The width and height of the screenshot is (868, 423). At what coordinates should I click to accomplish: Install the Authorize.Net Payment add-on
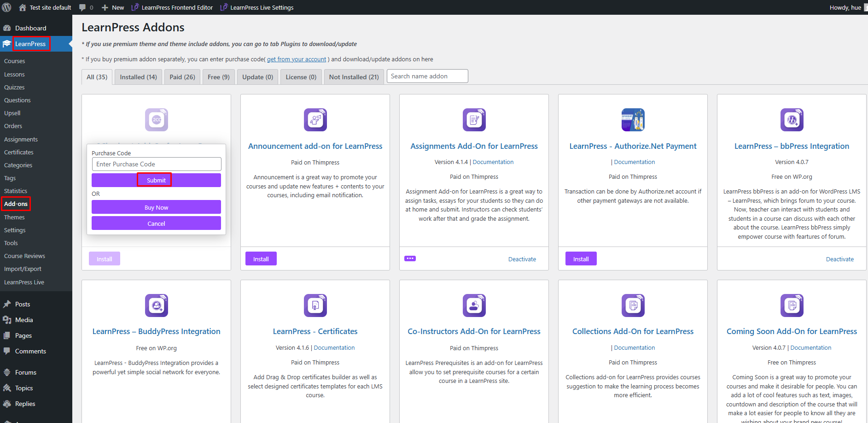click(x=581, y=259)
